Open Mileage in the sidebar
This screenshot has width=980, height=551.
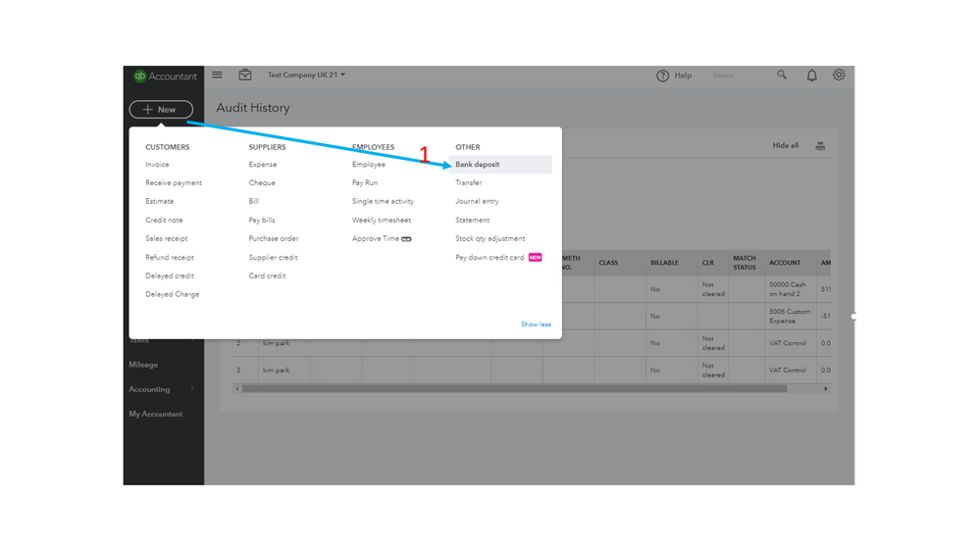(143, 365)
